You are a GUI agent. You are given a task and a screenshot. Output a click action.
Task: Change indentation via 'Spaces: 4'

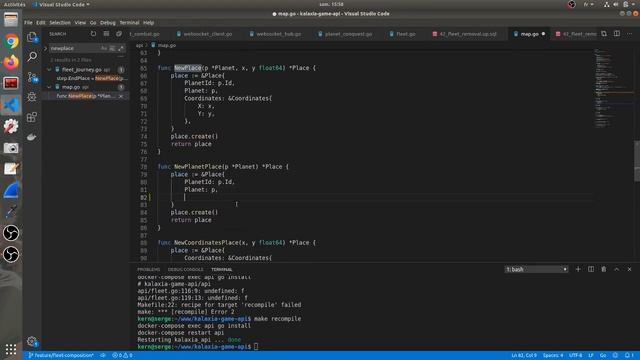tap(553, 356)
